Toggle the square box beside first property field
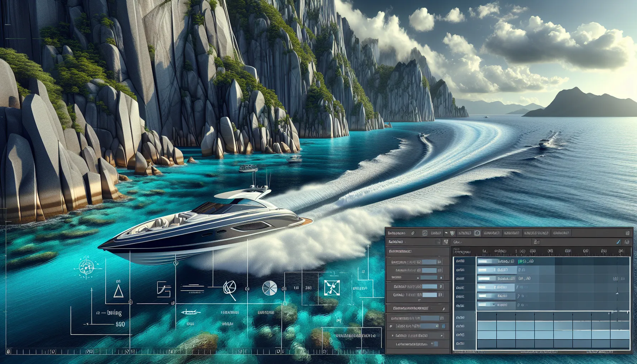 (x=440, y=262)
